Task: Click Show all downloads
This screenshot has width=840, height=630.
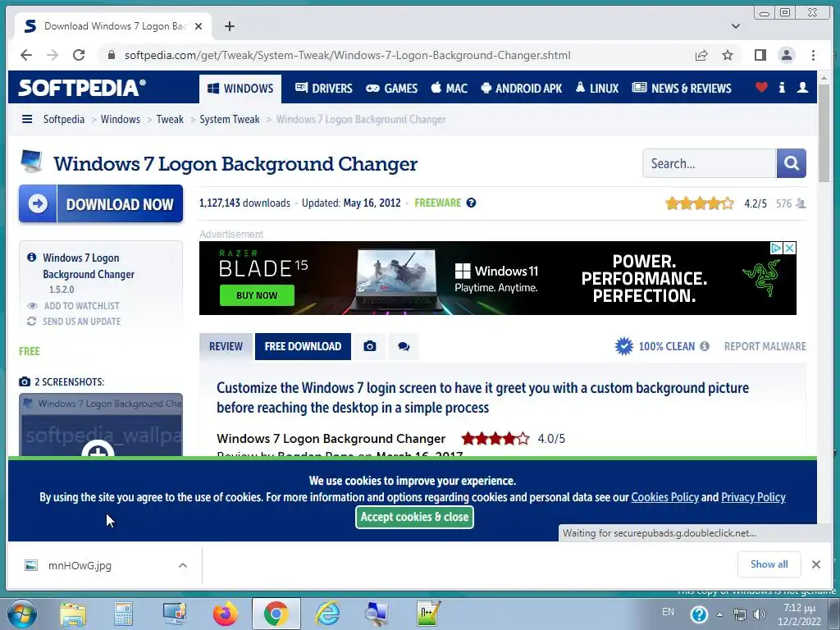Action: point(769,564)
